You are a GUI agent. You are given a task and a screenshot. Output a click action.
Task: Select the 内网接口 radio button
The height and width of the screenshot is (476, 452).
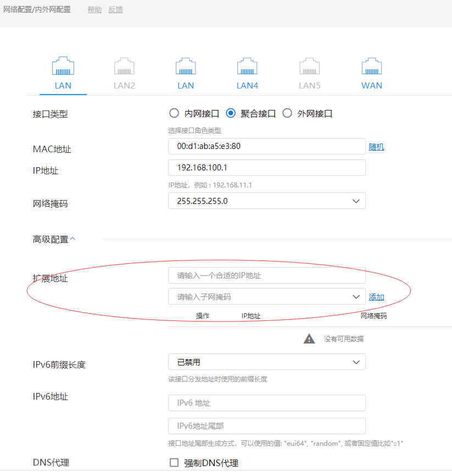point(174,113)
